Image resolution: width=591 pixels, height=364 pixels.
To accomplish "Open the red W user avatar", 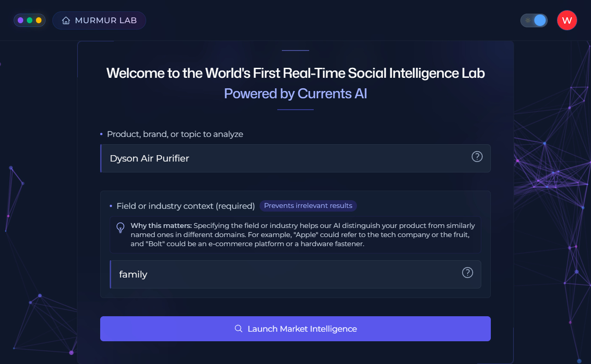I will point(567,20).
